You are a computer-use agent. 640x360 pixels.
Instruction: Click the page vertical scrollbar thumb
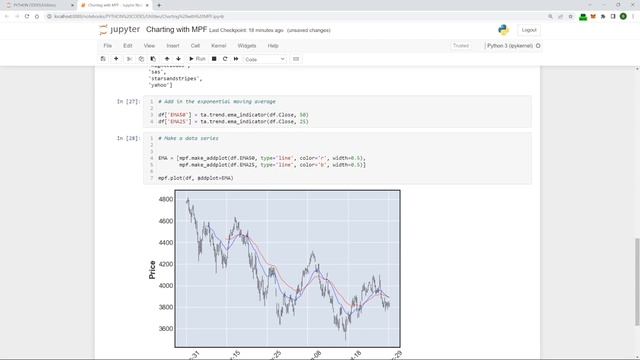tap(637, 282)
